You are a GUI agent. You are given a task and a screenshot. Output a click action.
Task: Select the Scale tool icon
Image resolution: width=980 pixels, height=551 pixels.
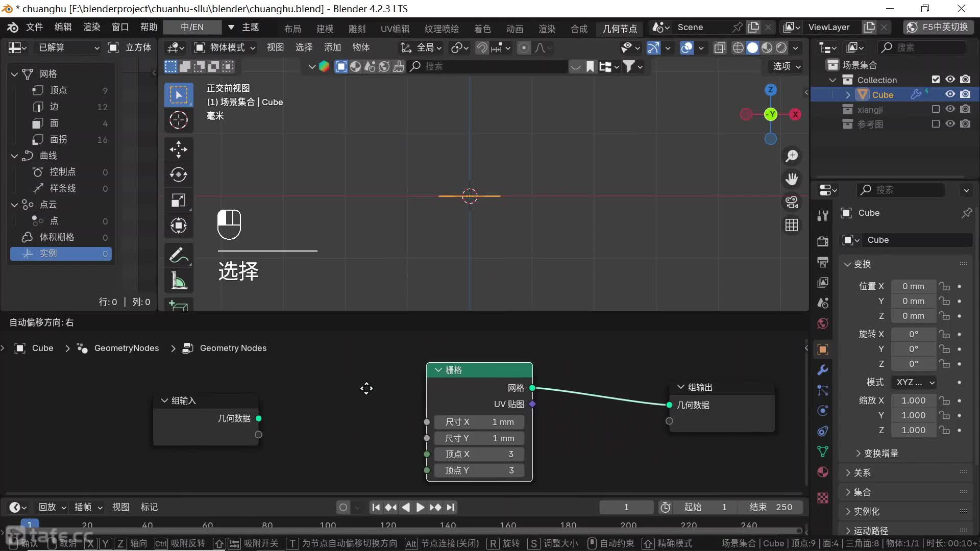178,200
